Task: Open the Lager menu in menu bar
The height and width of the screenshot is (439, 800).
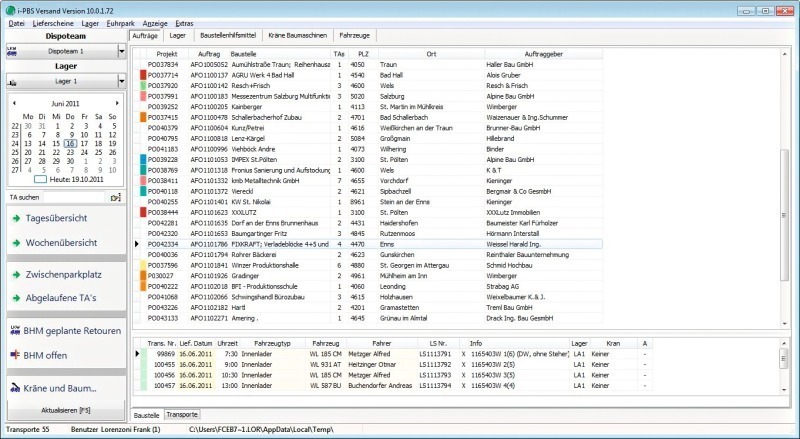Action: pos(90,23)
